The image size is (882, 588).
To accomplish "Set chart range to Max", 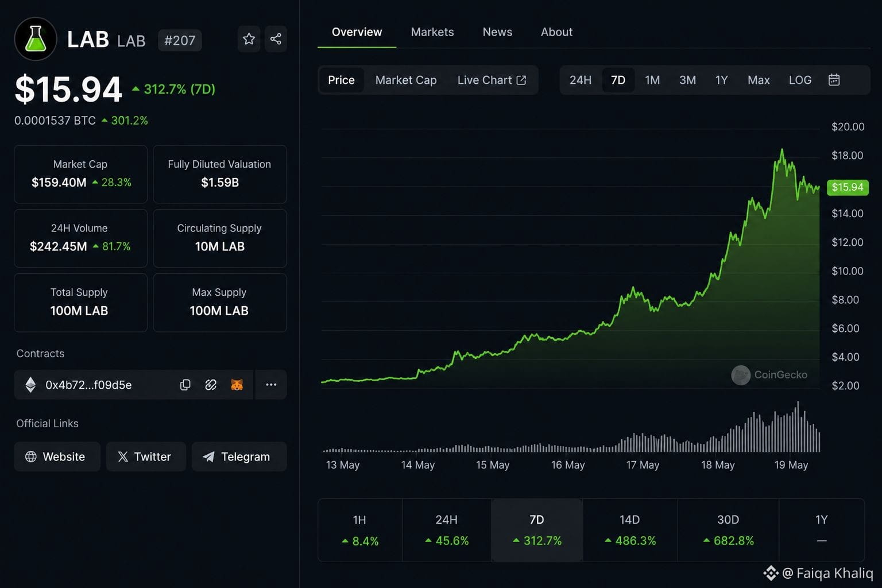I will pyautogui.click(x=759, y=80).
